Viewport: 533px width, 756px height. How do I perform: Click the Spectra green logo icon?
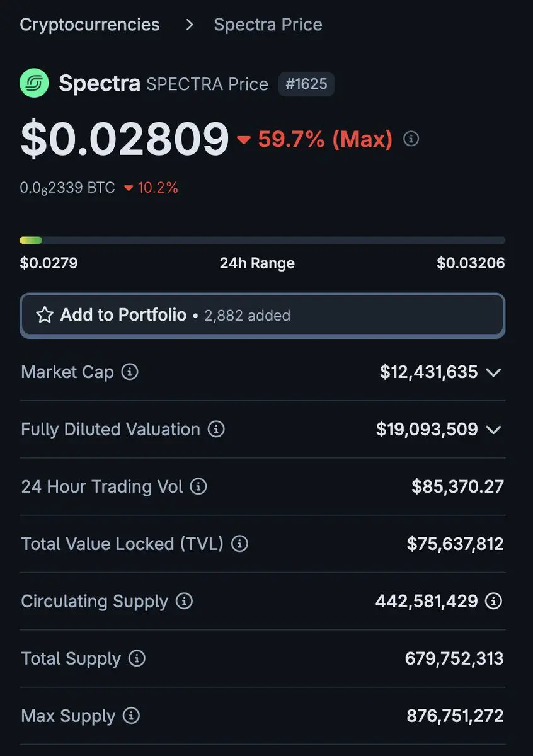click(34, 83)
